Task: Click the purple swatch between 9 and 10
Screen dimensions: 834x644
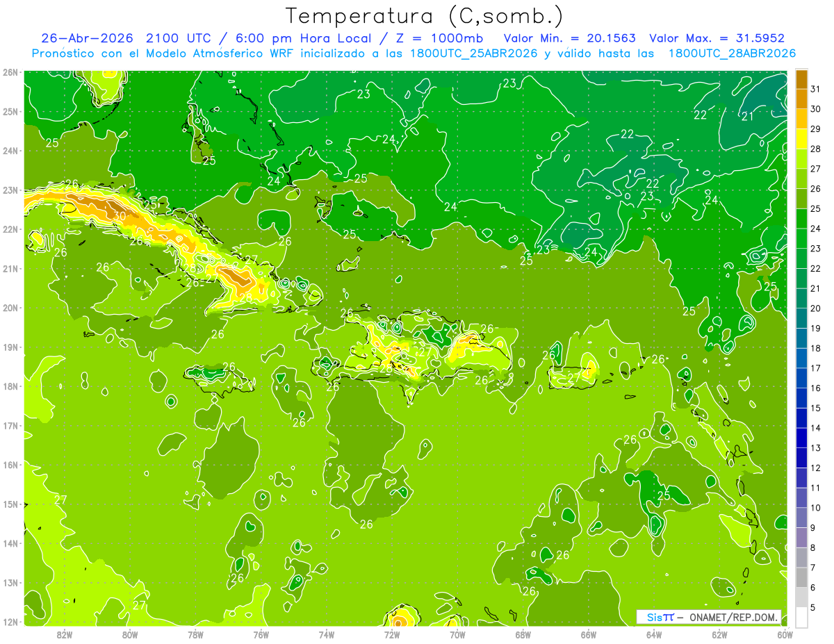Action: pos(801,518)
